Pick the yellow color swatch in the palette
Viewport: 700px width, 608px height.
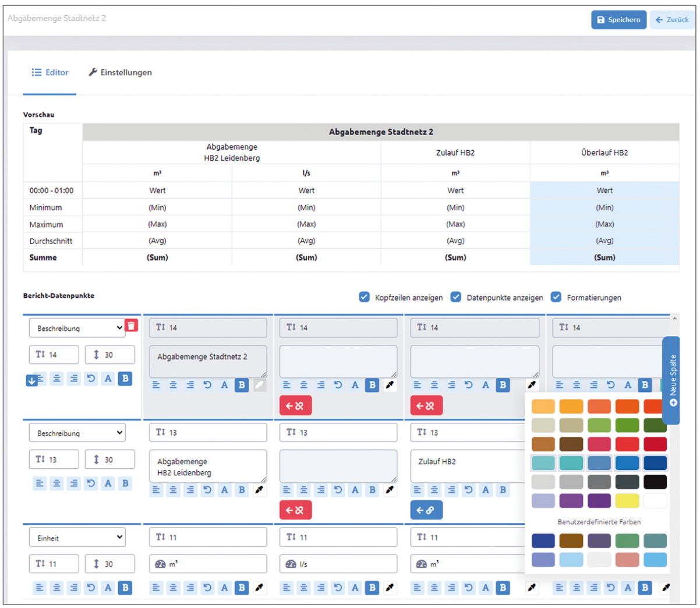[x=627, y=501]
